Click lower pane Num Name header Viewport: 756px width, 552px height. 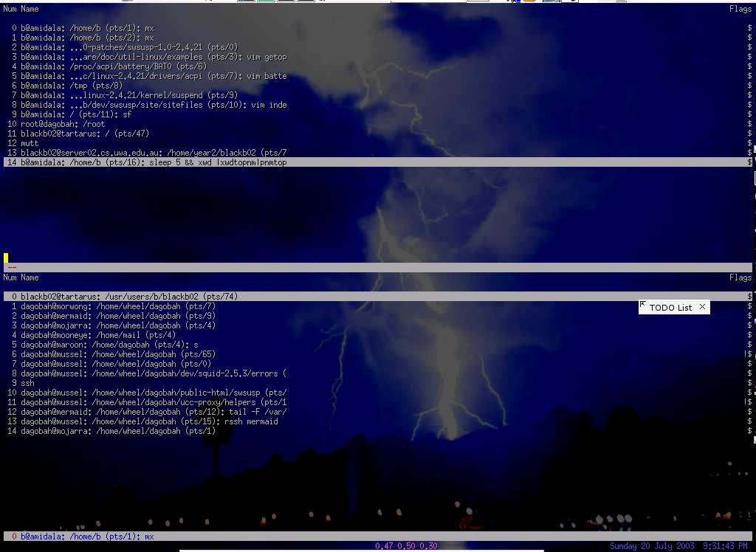21,277
